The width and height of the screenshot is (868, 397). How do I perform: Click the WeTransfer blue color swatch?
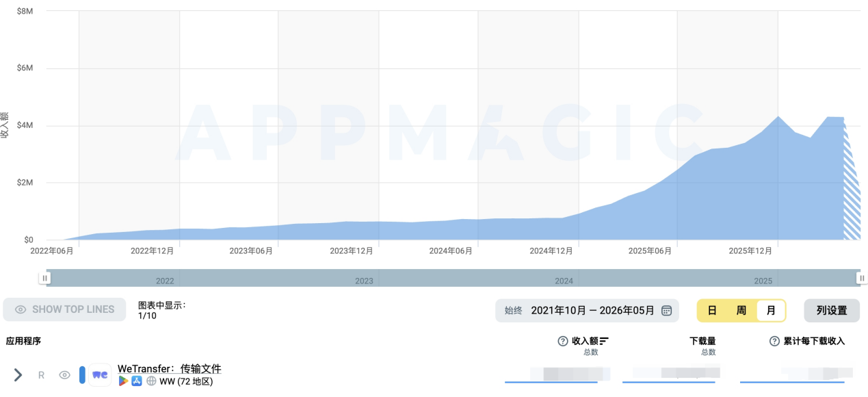click(x=82, y=375)
